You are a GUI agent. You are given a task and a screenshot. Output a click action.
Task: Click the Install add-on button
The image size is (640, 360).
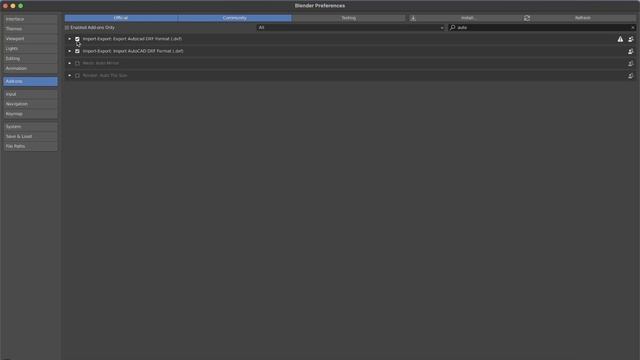(466, 18)
